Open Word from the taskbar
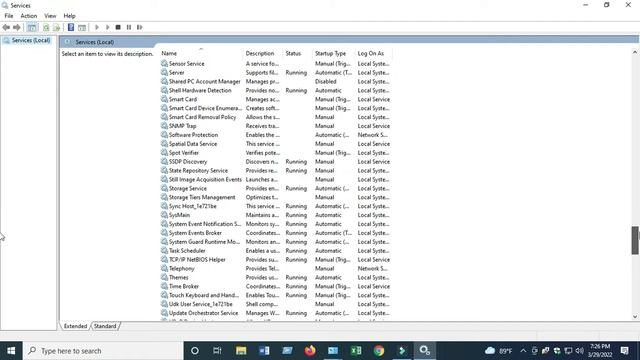The height and width of the screenshot is (360, 640). click(x=264, y=351)
